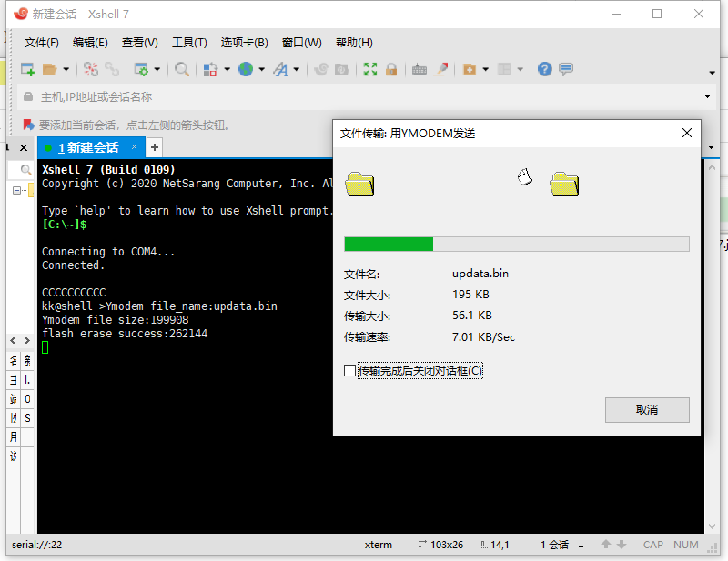Expand the layout panes dropdown arrow
Viewport: 728px width, 561px height.
point(520,70)
